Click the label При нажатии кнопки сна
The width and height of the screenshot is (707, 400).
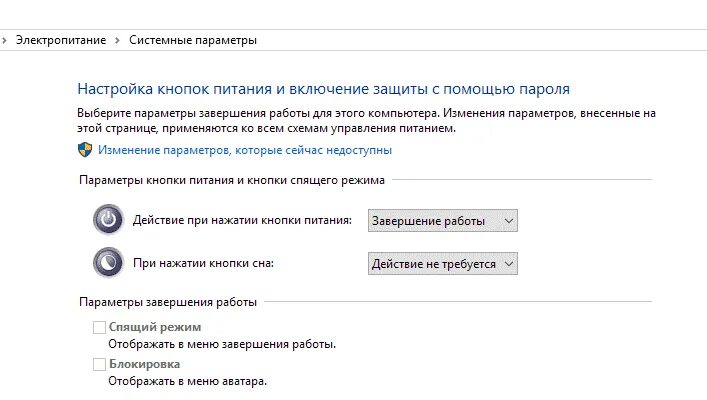click(203, 263)
